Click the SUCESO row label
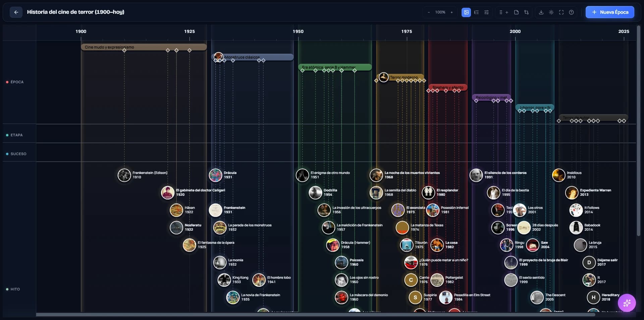Image resolution: width=644 pixels, height=320 pixels. tap(18, 154)
